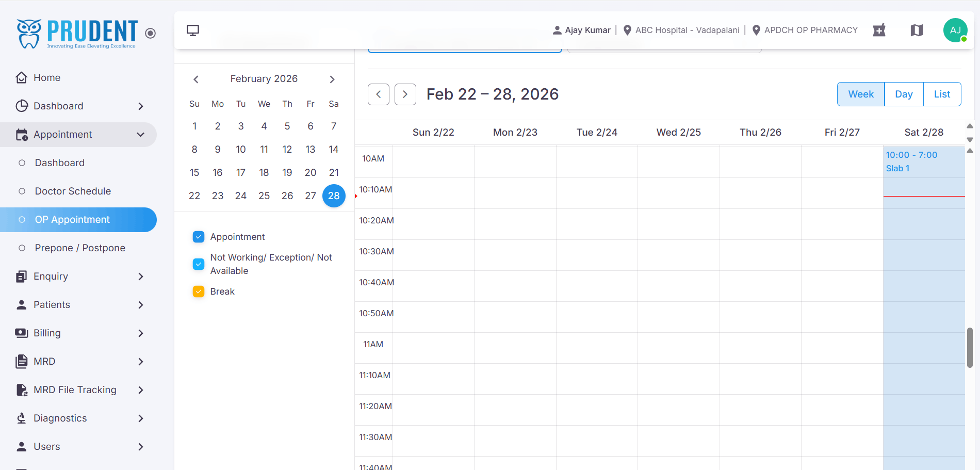Click the APDCH OP Pharmacy location pin

click(756, 30)
